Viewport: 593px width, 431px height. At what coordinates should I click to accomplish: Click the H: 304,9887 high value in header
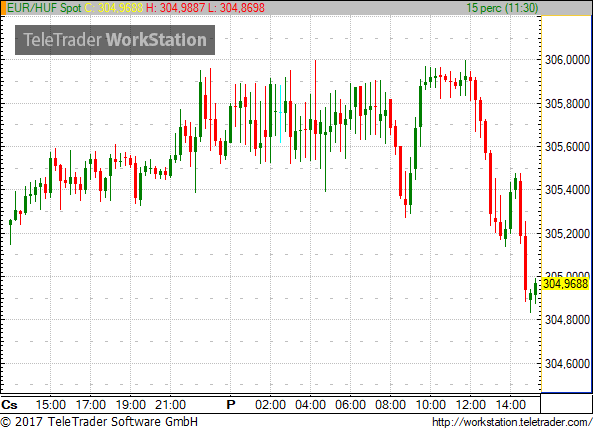(175, 8)
